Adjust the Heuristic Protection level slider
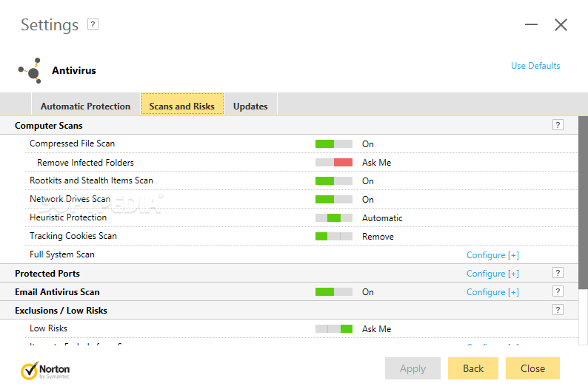The image size is (588, 392). pos(334,218)
